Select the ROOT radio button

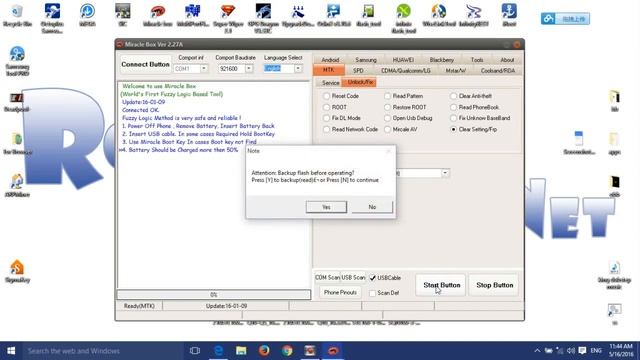tap(326, 107)
